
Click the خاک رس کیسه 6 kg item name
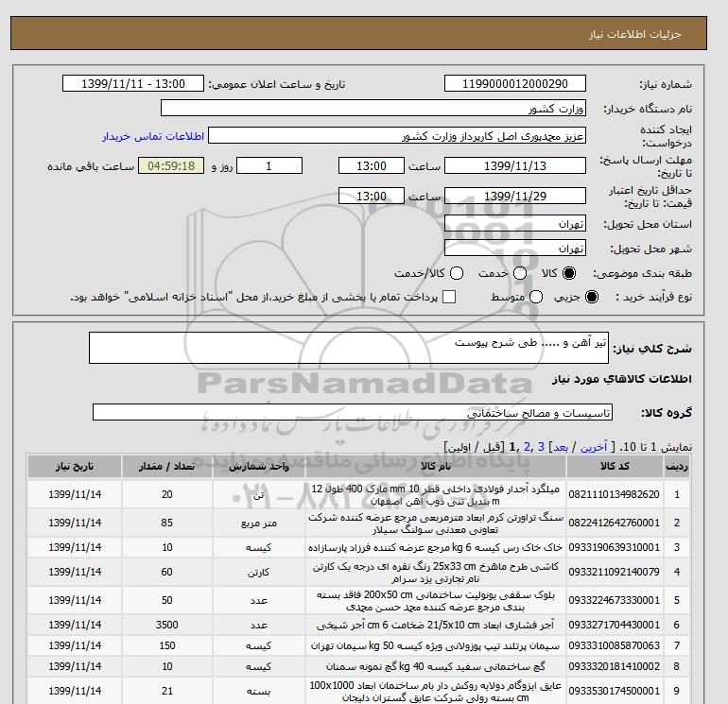coord(436,547)
